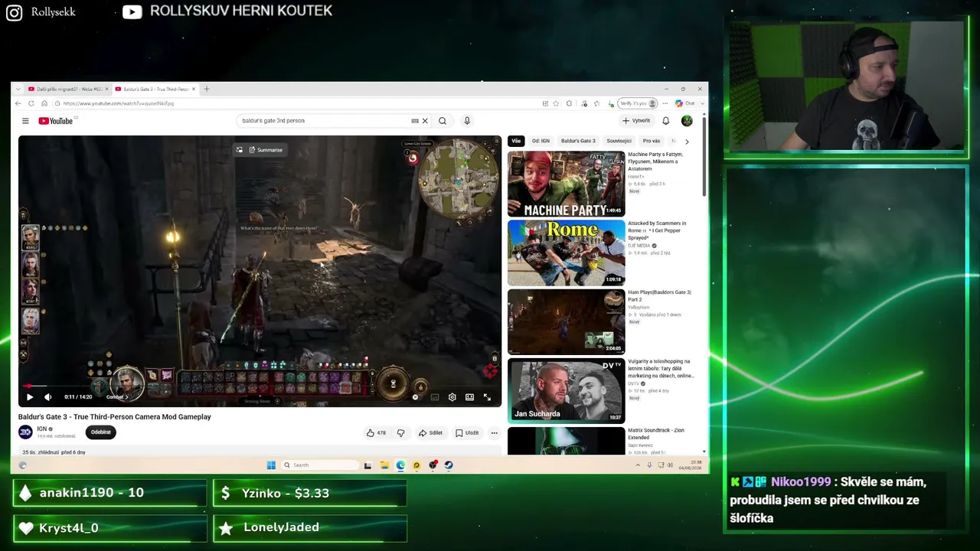This screenshot has height=551, width=980.
Task: Open the IGN channel avatar
Action: [25, 432]
